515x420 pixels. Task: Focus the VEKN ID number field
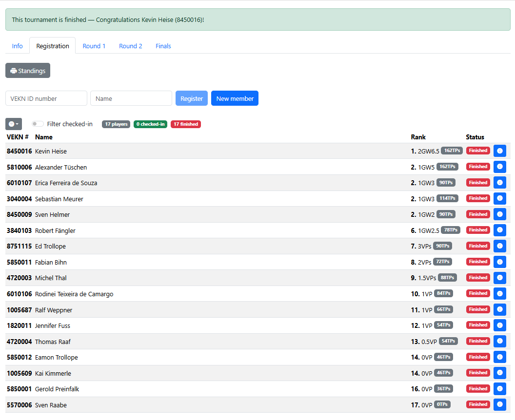46,98
